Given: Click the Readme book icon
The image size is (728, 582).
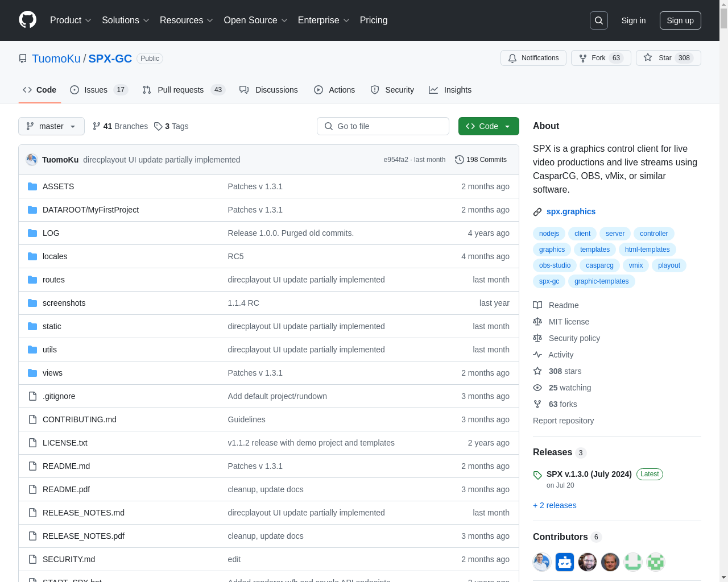Looking at the screenshot, I should pyautogui.click(x=537, y=305).
